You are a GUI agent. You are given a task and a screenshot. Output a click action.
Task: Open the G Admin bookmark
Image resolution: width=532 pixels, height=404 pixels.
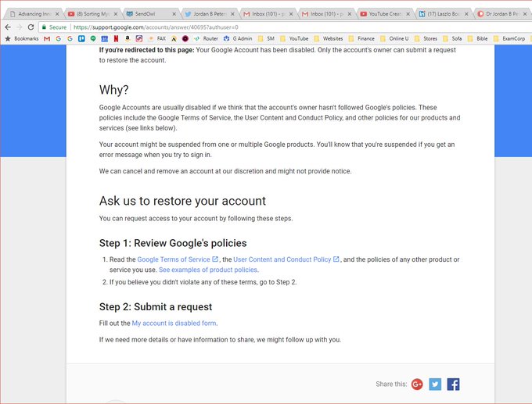(x=238, y=38)
